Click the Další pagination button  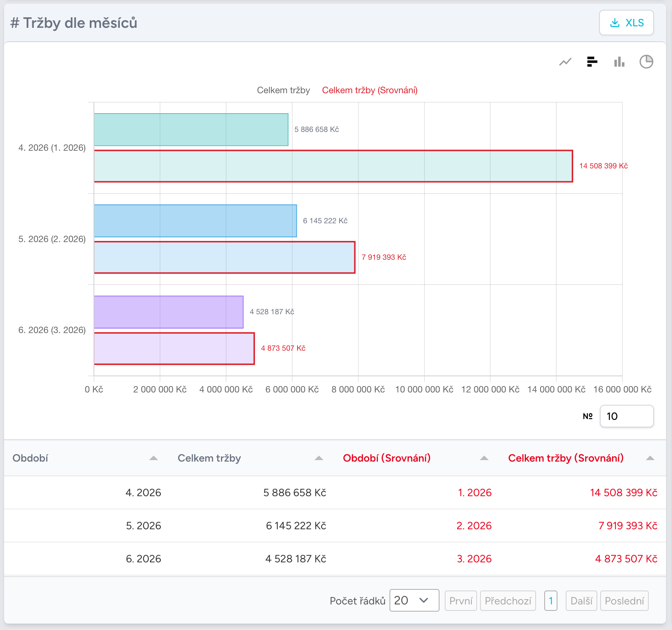point(581,601)
